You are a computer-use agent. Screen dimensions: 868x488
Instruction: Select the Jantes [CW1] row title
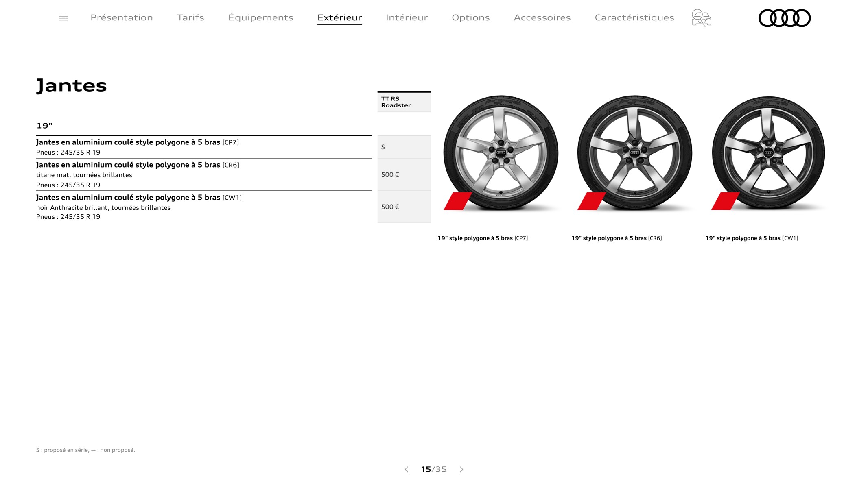click(x=139, y=198)
